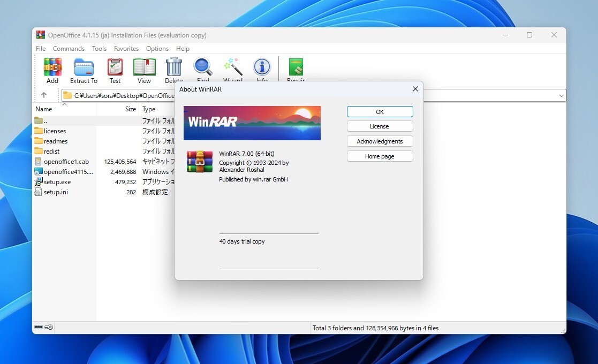This screenshot has width=598, height=364.
Task: Open the Commands menu
Action: (69, 48)
